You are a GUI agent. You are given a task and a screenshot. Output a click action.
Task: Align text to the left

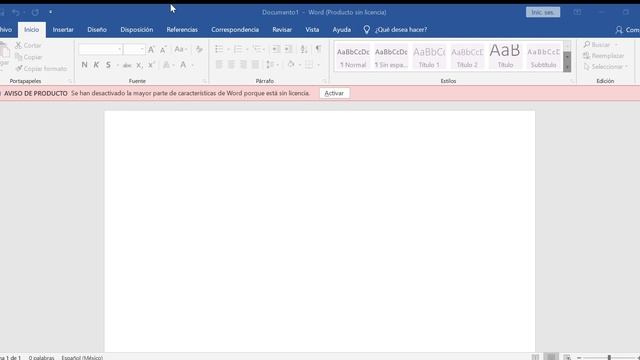[219, 64]
